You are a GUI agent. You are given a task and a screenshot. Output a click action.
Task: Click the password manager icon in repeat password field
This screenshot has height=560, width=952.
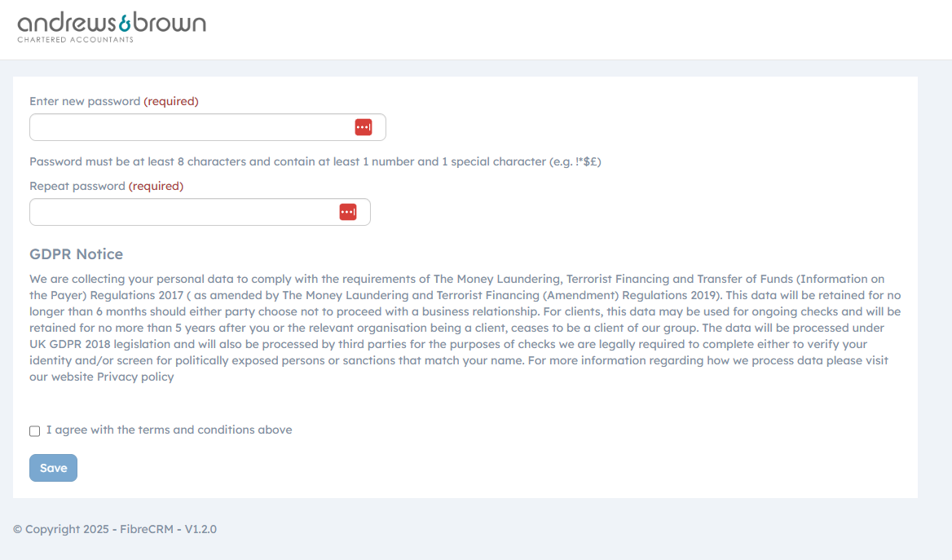tap(348, 212)
